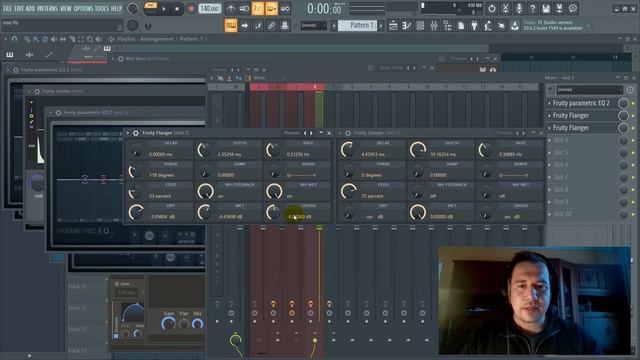The height and width of the screenshot is (360, 640).
Task: Open the chat bubble news icon
Action: pyautogui.click(x=573, y=8)
